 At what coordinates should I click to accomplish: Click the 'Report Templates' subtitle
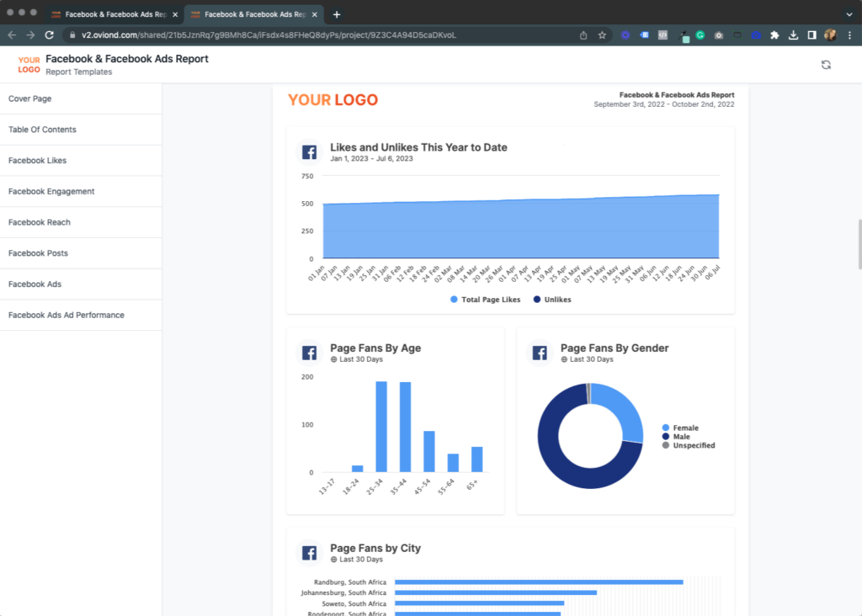(x=78, y=72)
